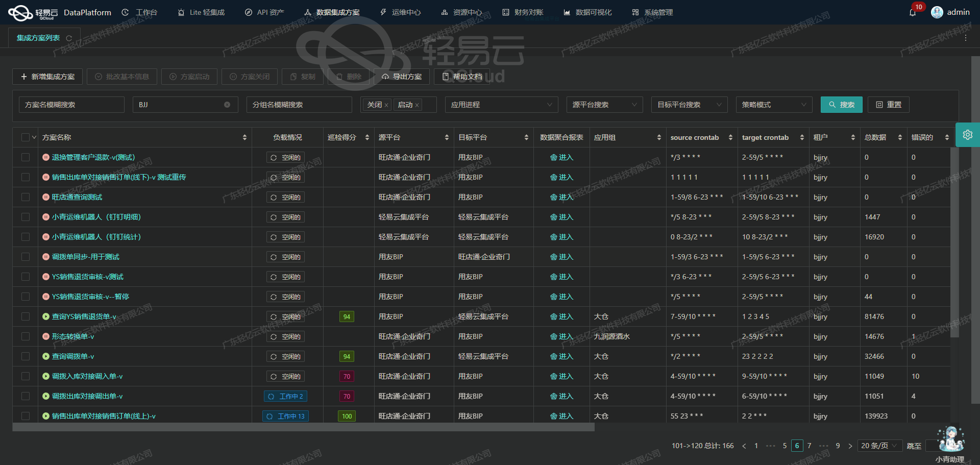Enter 数据聚合报表 for 形态转换单-v
Viewport: 980px width, 465px height.
tap(561, 337)
